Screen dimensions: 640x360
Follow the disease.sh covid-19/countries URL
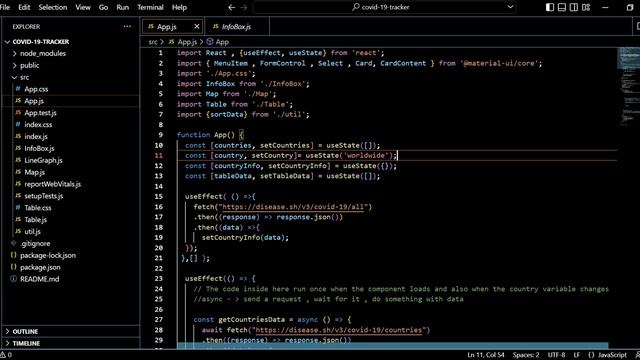tap(339, 330)
